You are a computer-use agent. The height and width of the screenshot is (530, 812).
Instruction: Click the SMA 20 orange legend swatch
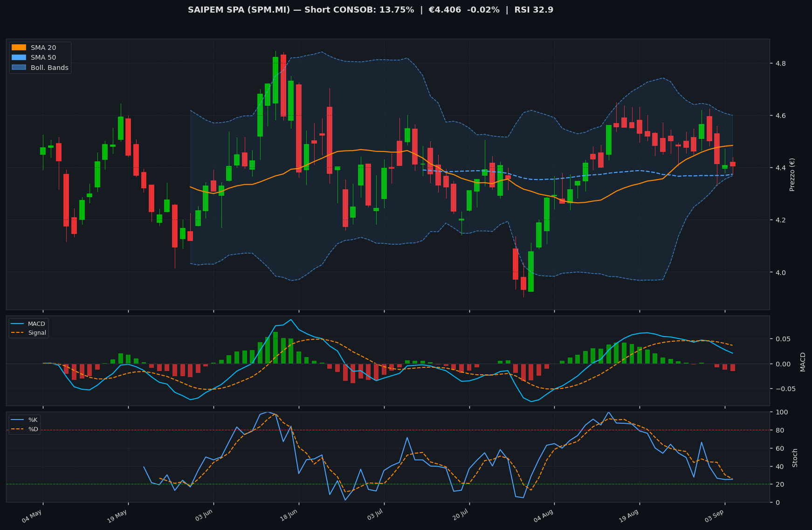pyautogui.click(x=19, y=48)
